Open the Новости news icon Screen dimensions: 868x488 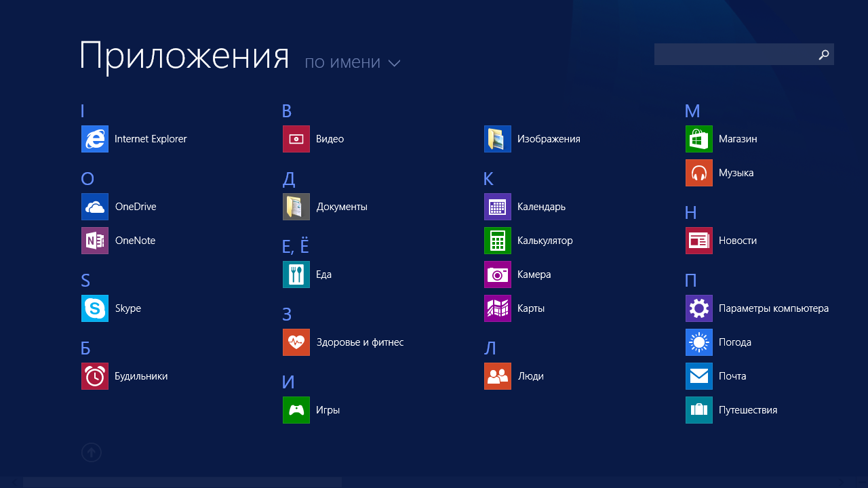pyautogui.click(x=699, y=241)
